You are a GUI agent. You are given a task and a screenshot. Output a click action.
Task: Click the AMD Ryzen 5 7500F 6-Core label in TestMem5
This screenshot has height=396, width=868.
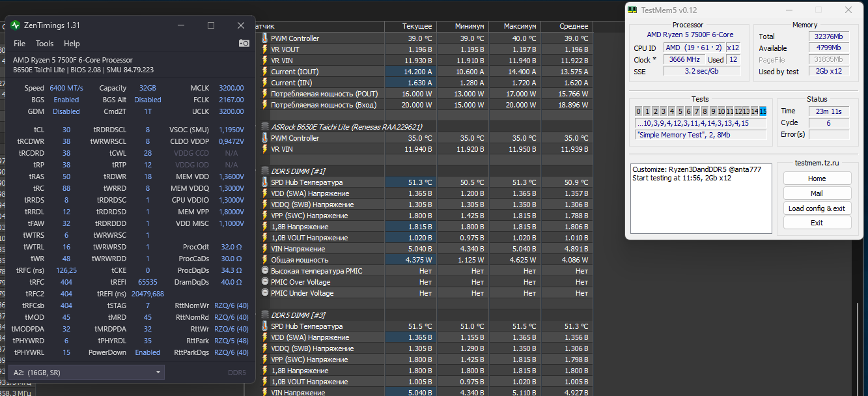[x=690, y=35]
